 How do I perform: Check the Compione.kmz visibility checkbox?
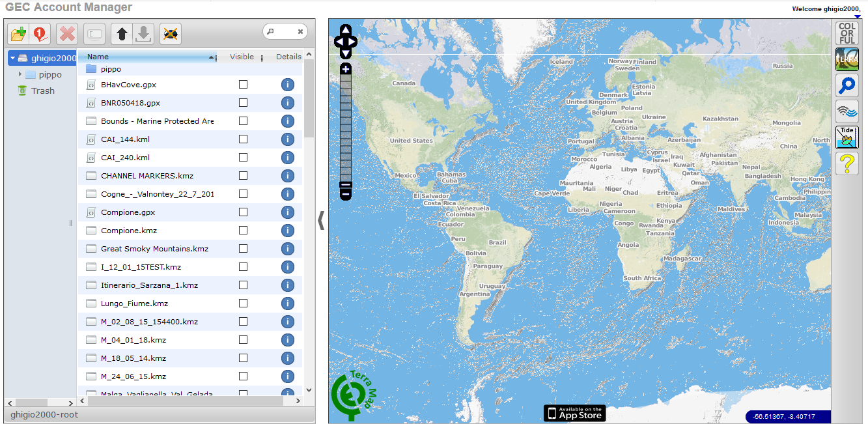(244, 230)
